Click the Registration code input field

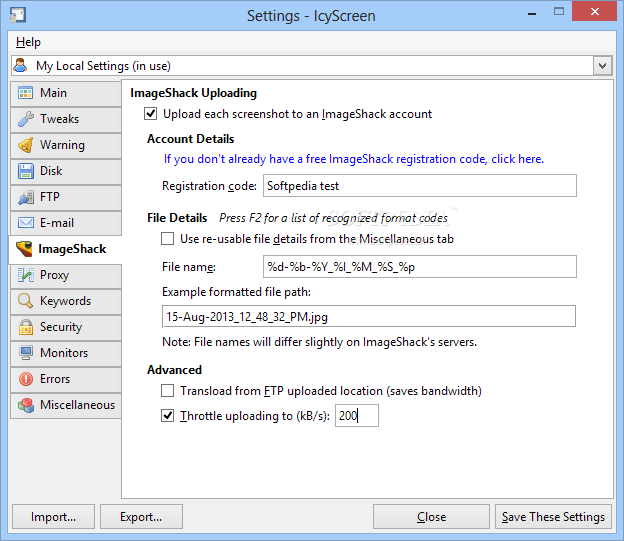pyautogui.click(x=420, y=186)
